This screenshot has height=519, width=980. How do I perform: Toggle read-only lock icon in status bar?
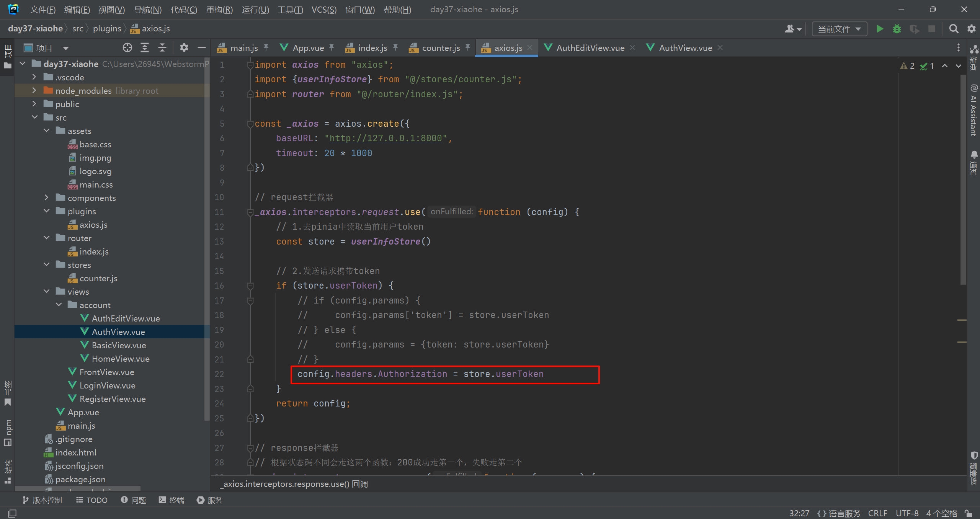pyautogui.click(x=969, y=513)
